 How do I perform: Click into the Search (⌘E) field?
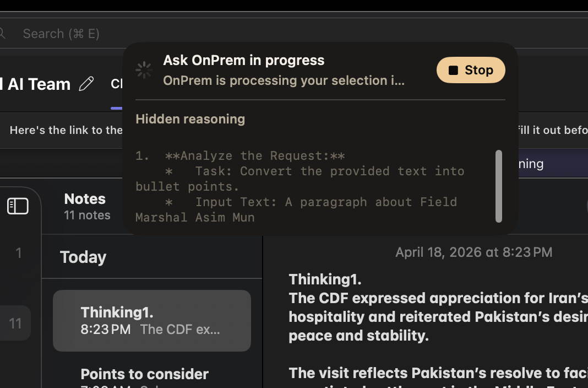point(61,34)
